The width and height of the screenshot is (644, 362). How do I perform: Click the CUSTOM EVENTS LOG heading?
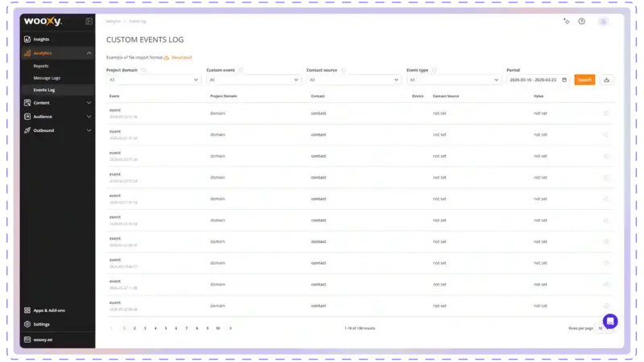coord(145,39)
